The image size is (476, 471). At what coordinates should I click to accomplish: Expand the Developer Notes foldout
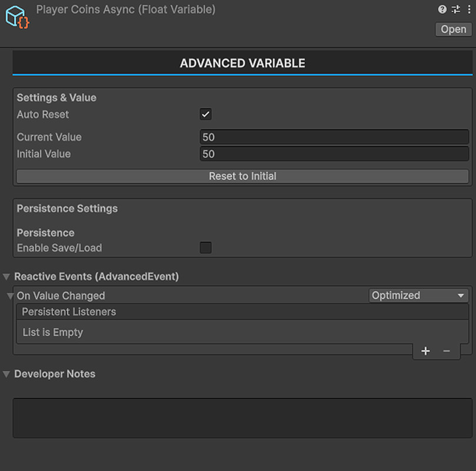click(x=6, y=374)
